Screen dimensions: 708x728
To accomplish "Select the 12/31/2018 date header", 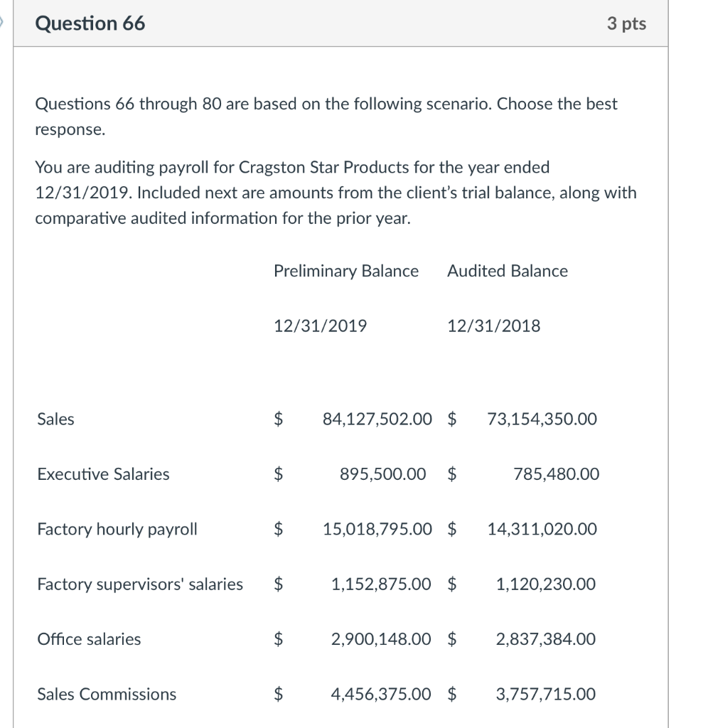I will (x=494, y=326).
